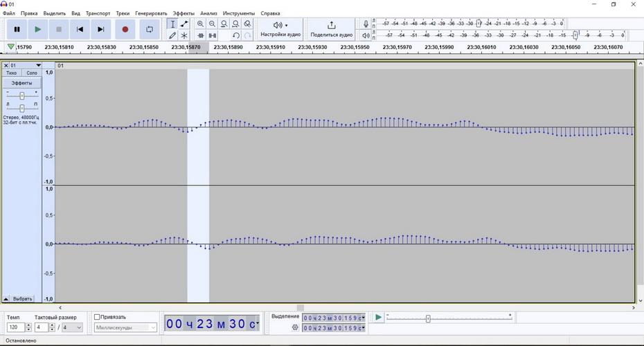This screenshot has width=644, height=346.
Task: Open the Эффекты menu
Action: coord(184,13)
